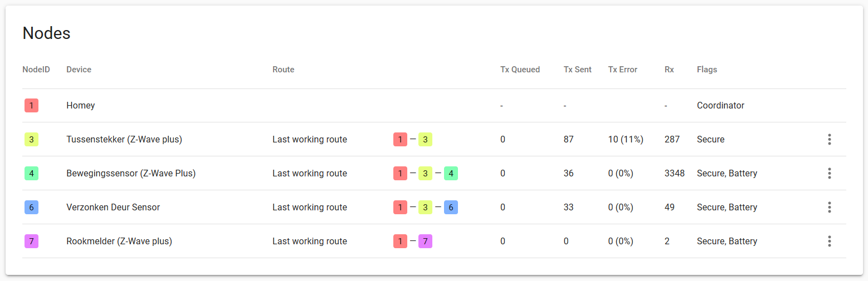Click purple 7 badge in Rookmelder route
The height and width of the screenshot is (281, 868).
[x=425, y=241]
